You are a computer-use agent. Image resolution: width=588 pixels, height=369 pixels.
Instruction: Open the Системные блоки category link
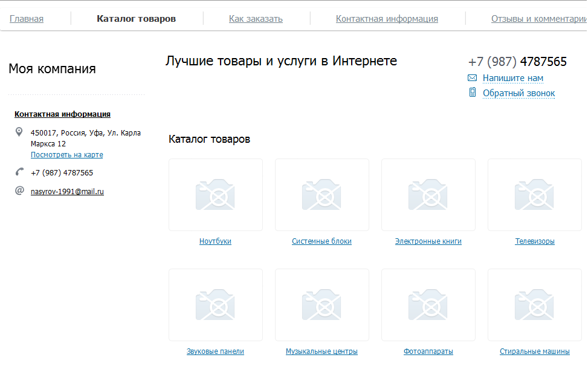point(321,241)
